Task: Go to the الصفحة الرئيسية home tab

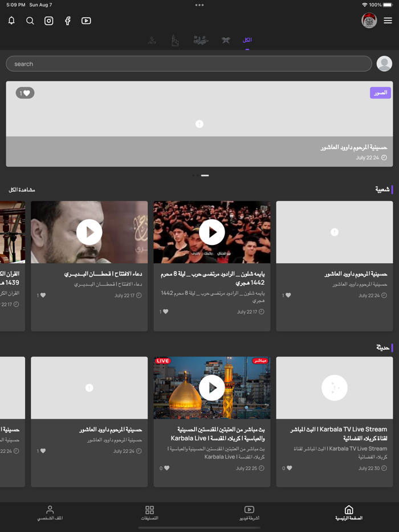Action: point(349,513)
